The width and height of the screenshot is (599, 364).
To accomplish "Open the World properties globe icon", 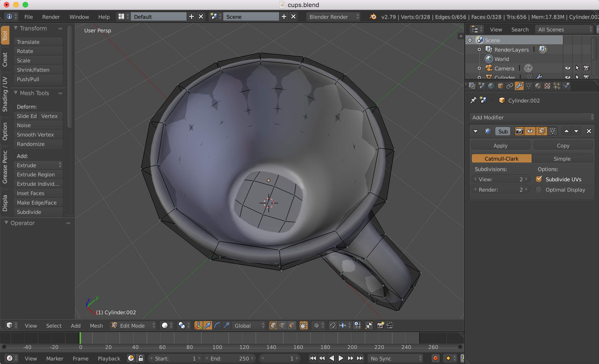I will pos(491,86).
